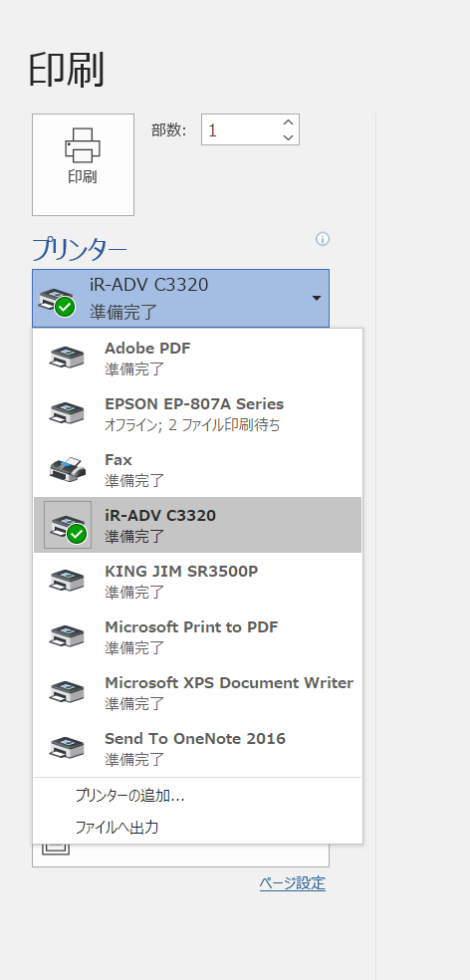
Task: Select the highlighted iR-ADV C3320 entry
Action: pos(197,525)
